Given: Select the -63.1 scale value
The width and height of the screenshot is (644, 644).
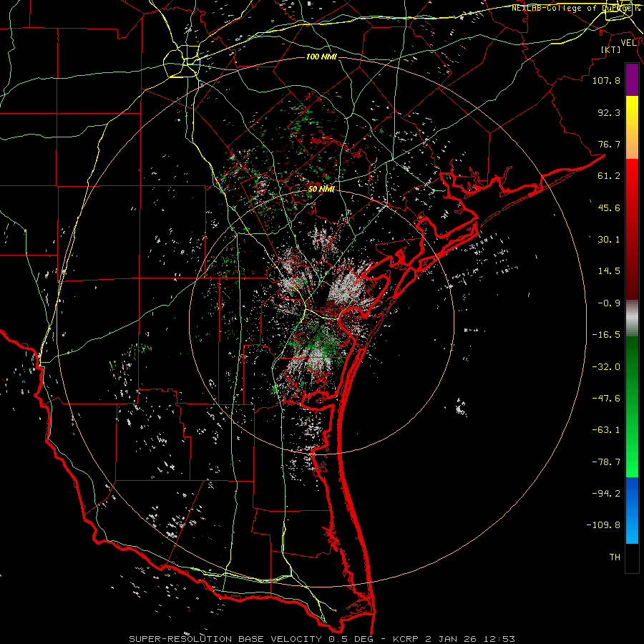Looking at the screenshot, I should [606, 430].
